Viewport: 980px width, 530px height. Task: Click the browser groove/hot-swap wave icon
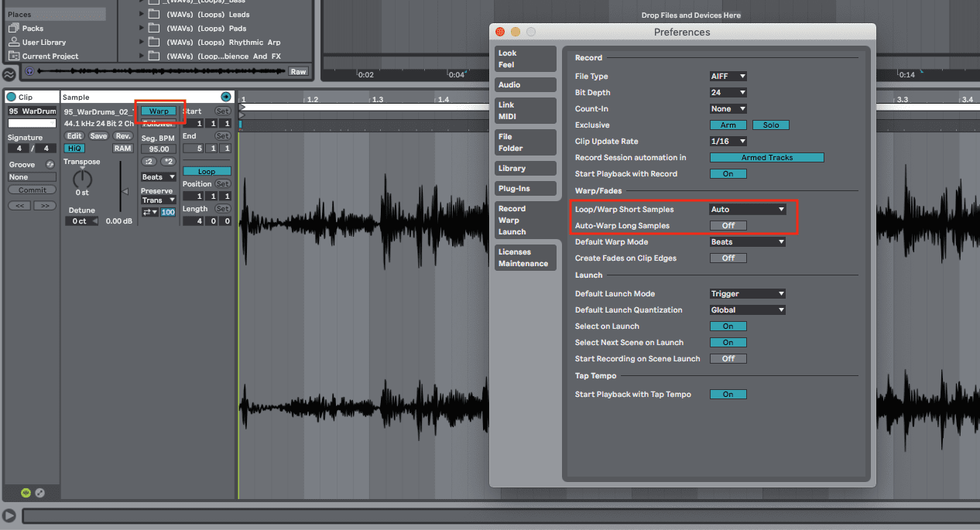[9, 74]
